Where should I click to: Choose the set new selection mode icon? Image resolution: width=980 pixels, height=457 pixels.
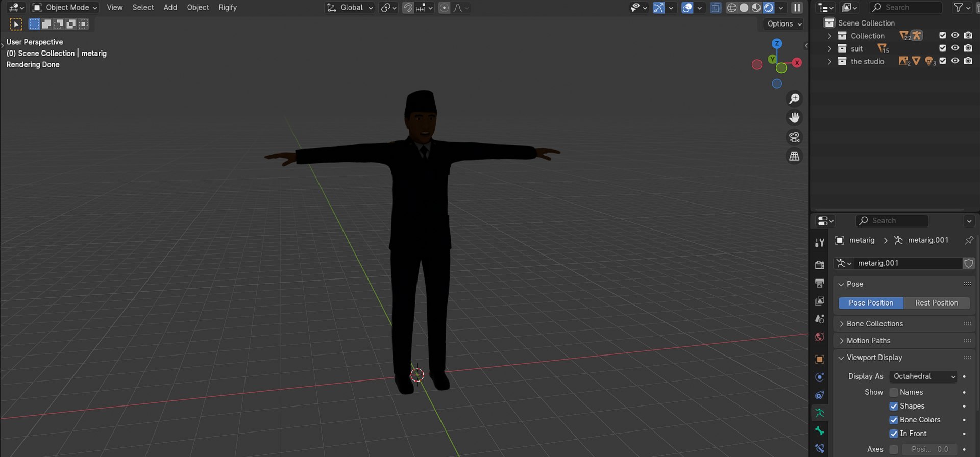click(x=34, y=24)
